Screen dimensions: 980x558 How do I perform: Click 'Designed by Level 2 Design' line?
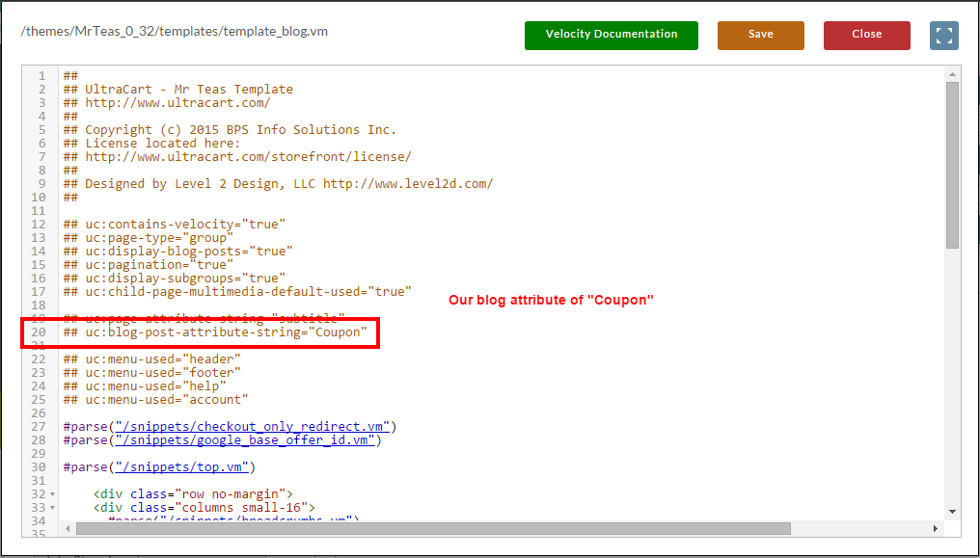pos(278,183)
